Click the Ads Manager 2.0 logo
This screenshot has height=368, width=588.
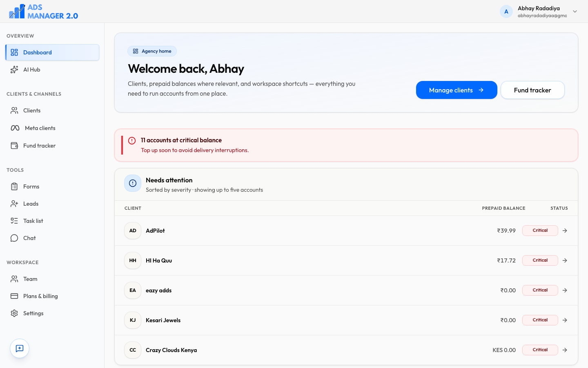pos(43,11)
